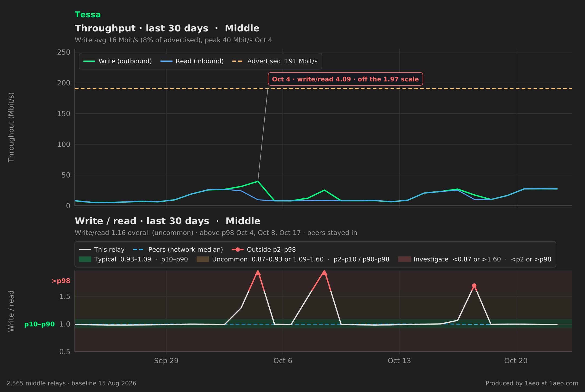Click the write throughput peak on Oct 4
Screen dimensions: 585x392
coord(258,181)
